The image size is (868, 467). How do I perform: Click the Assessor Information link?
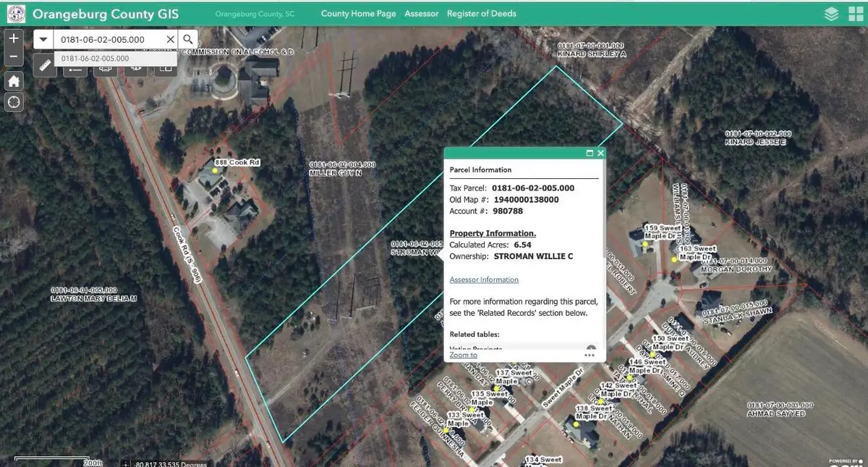tap(484, 279)
